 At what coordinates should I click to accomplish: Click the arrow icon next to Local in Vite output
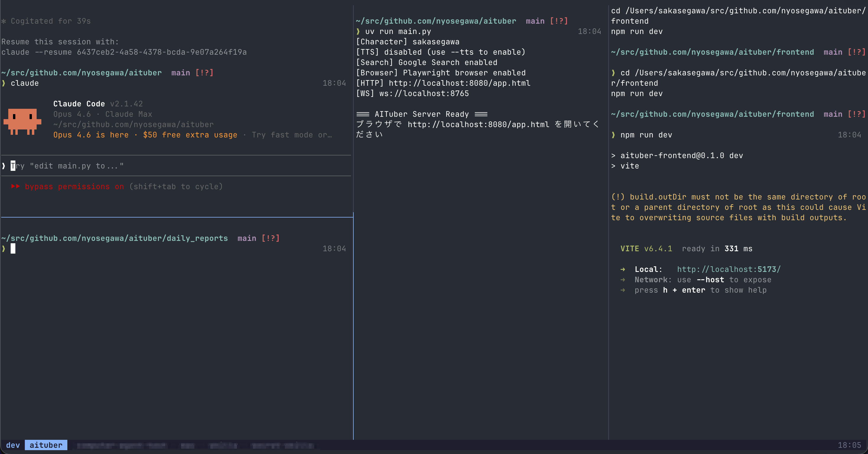coord(623,269)
